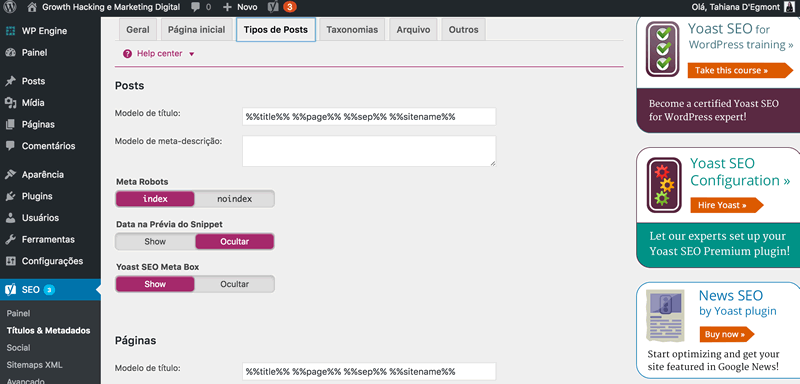The height and width of the screenshot is (384, 800).
Task: Click the Hire Yoast button
Action: [x=727, y=205]
